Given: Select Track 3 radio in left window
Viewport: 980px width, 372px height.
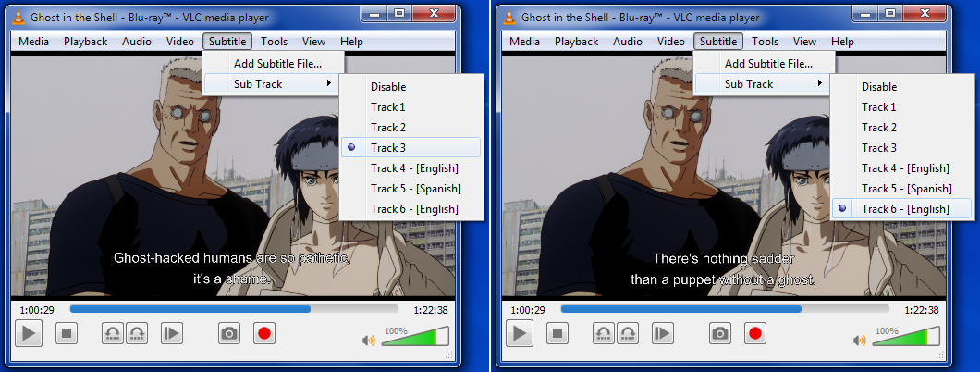Looking at the screenshot, I should pos(411,147).
